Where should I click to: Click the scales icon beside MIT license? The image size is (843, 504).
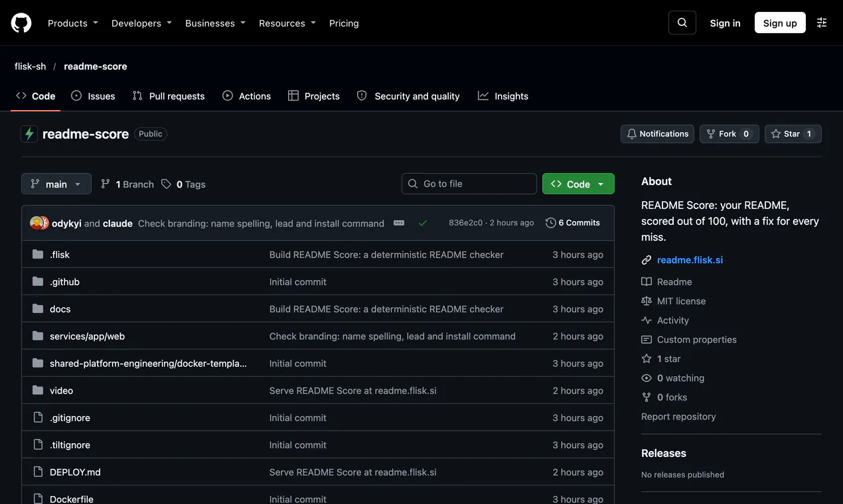(647, 301)
